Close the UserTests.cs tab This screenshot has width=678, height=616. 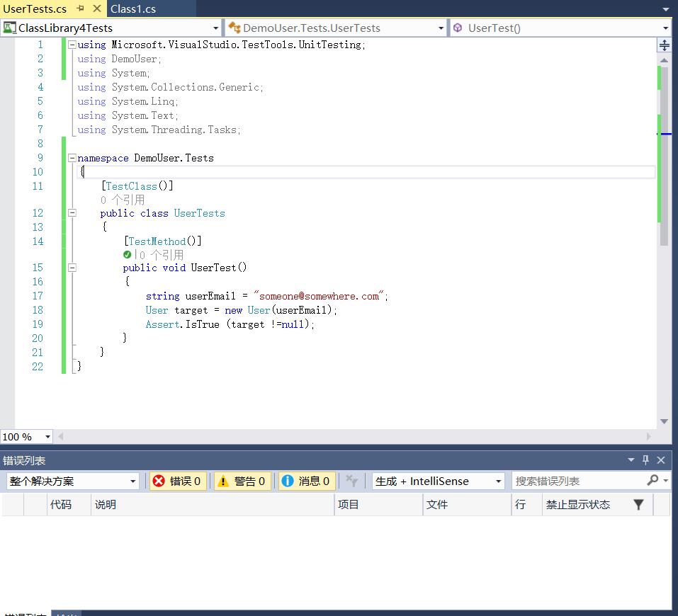click(x=97, y=8)
